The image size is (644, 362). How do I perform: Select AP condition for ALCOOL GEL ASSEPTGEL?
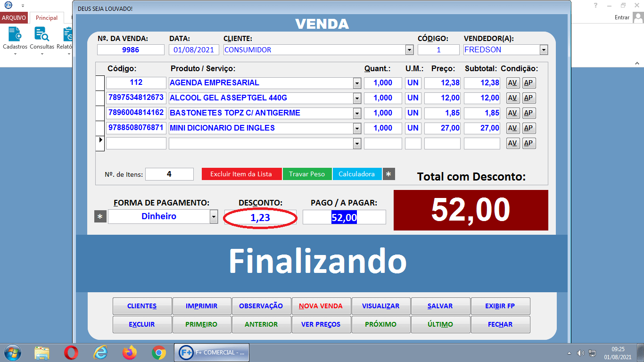(x=528, y=98)
